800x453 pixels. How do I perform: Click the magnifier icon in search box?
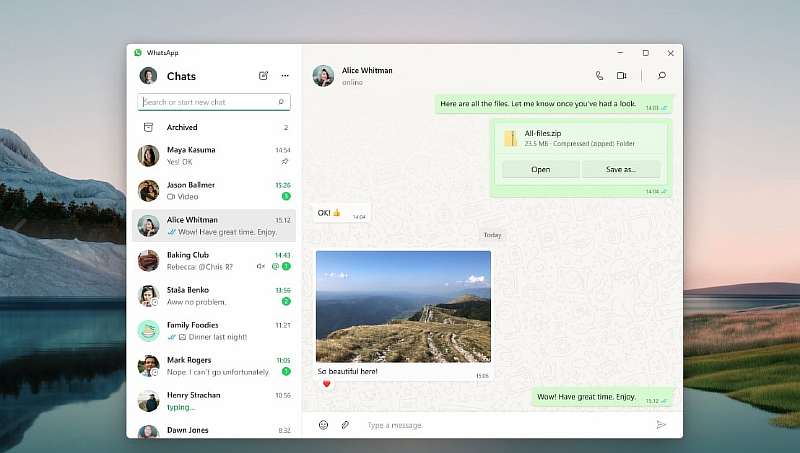(281, 102)
